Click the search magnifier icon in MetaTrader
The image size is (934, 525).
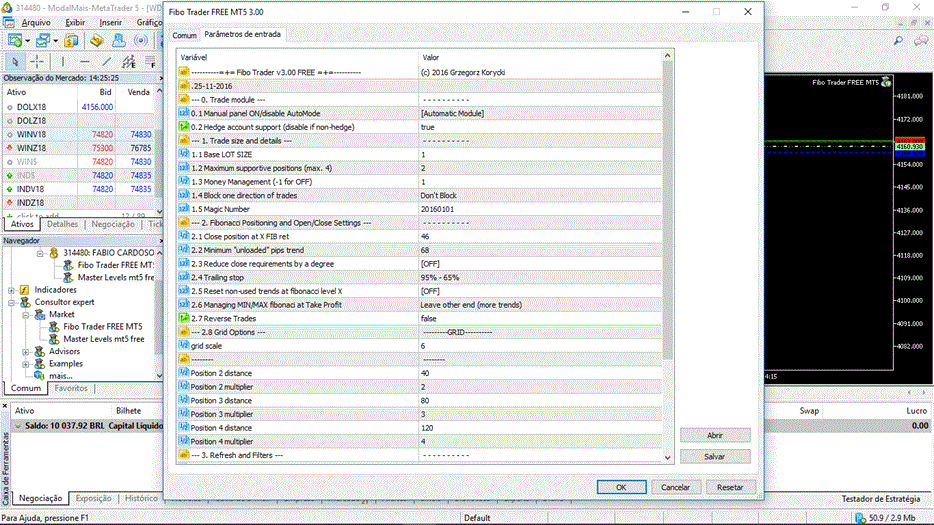(x=898, y=41)
